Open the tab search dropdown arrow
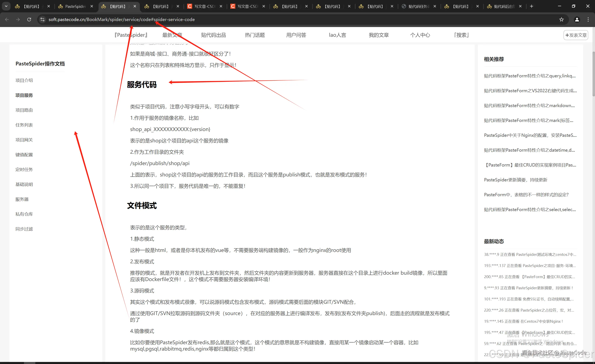 [x=6, y=6]
